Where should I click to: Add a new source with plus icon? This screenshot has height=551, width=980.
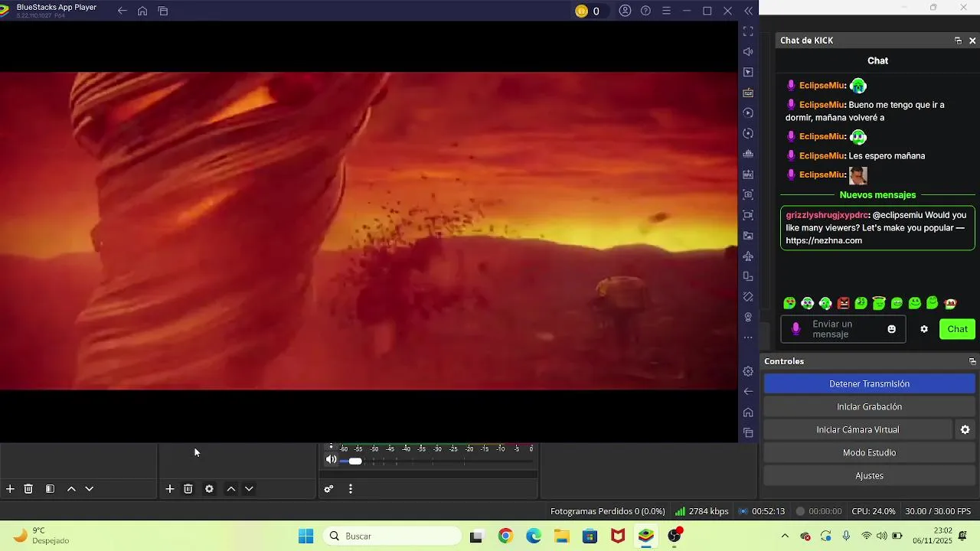click(170, 489)
